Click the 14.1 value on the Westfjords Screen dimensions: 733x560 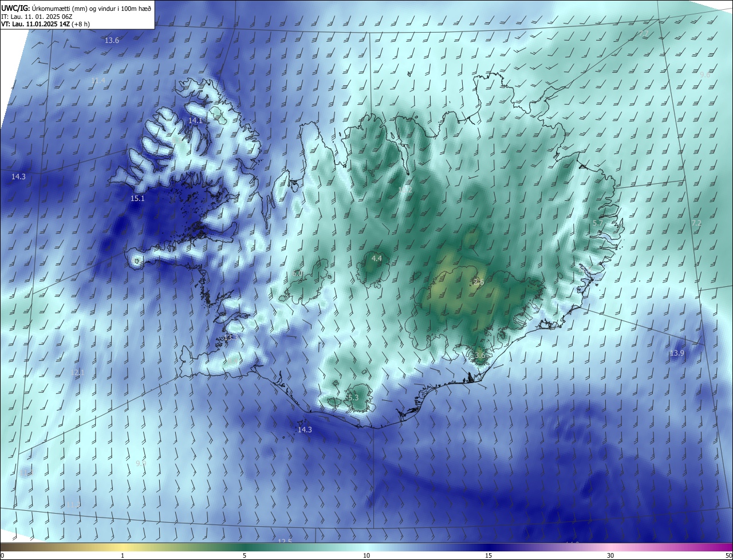(x=195, y=121)
